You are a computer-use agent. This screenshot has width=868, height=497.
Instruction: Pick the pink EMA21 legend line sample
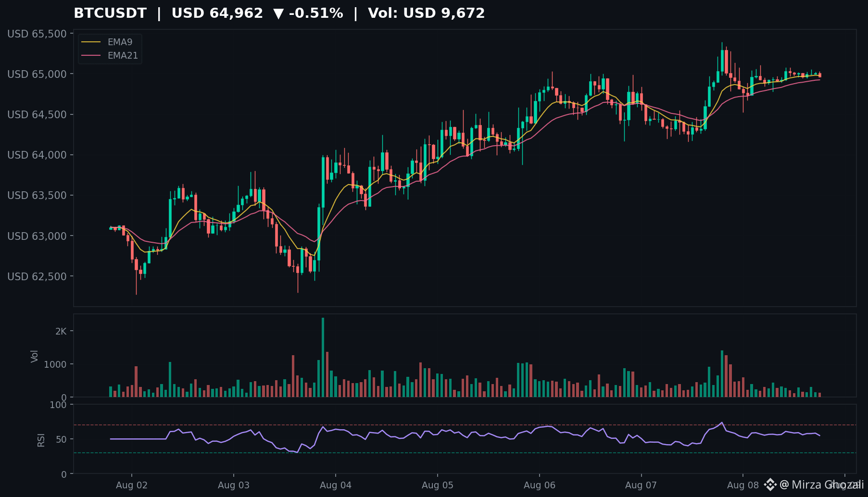tap(91, 56)
